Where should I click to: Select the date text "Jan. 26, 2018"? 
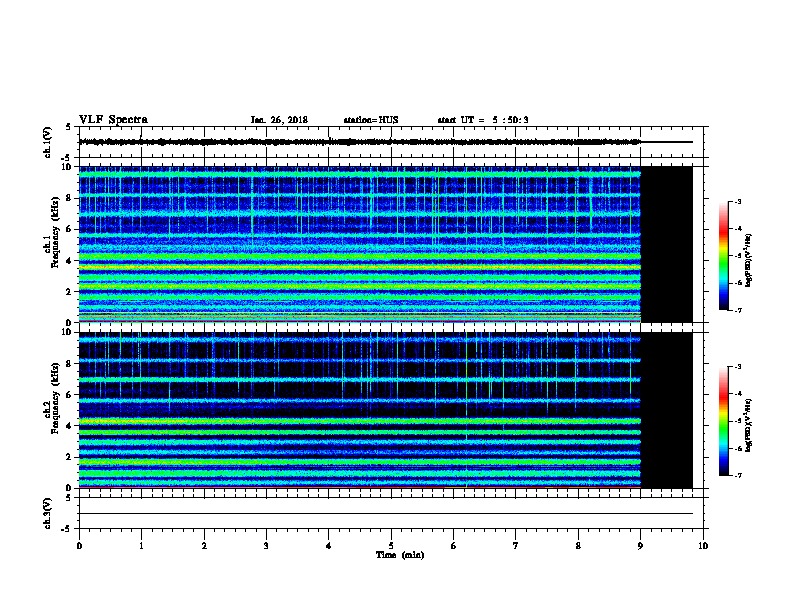pyautogui.click(x=279, y=120)
